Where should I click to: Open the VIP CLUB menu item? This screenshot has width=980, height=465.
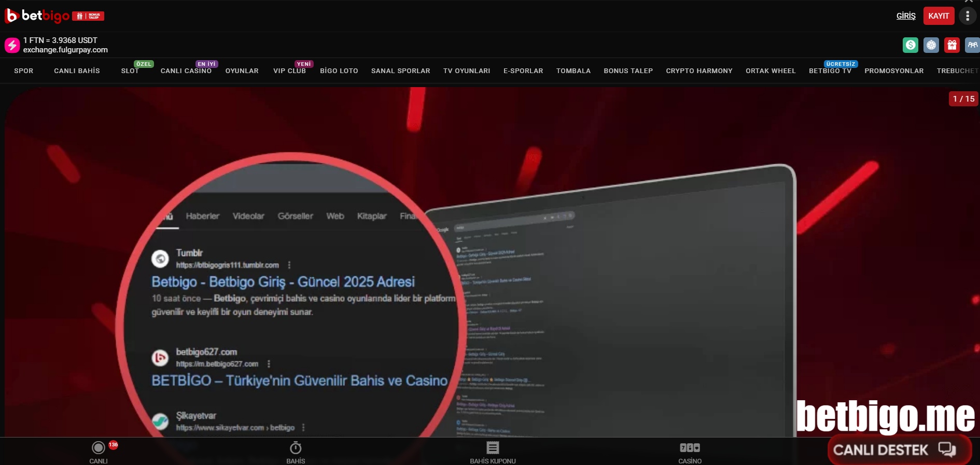[290, 71]
